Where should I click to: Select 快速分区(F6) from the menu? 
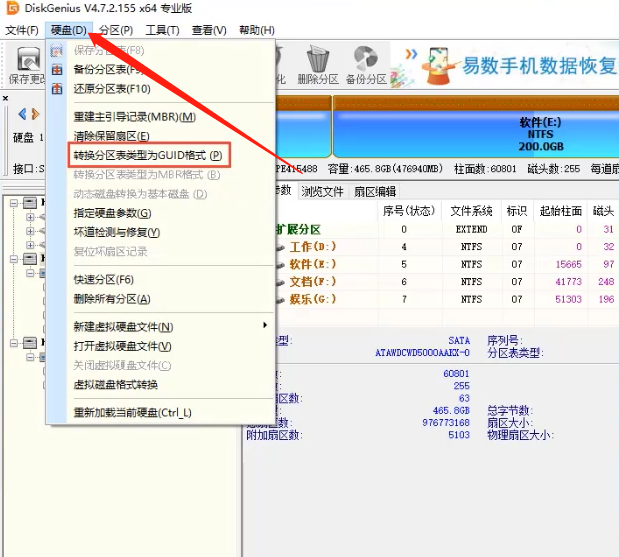[104, 280]
